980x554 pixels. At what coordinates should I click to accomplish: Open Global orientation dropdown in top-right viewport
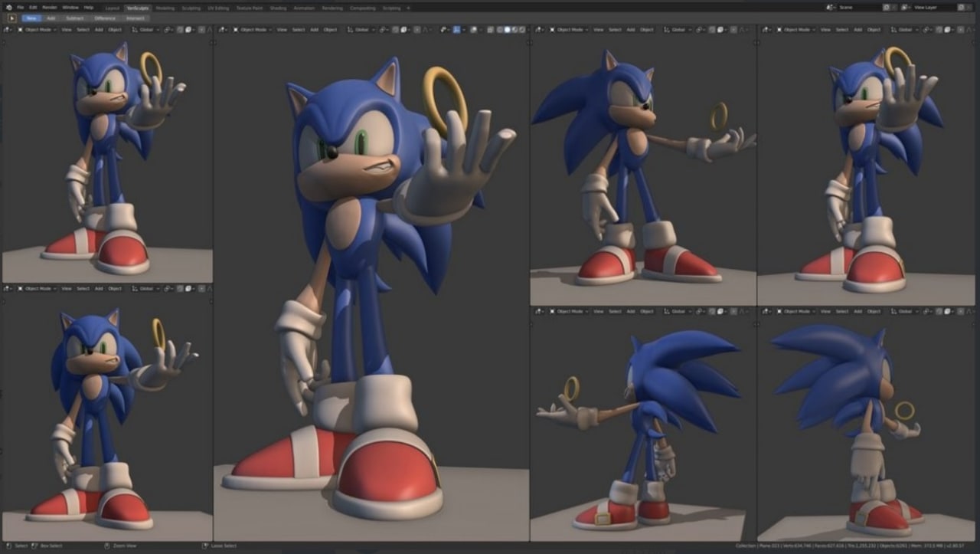coord(906,29)
